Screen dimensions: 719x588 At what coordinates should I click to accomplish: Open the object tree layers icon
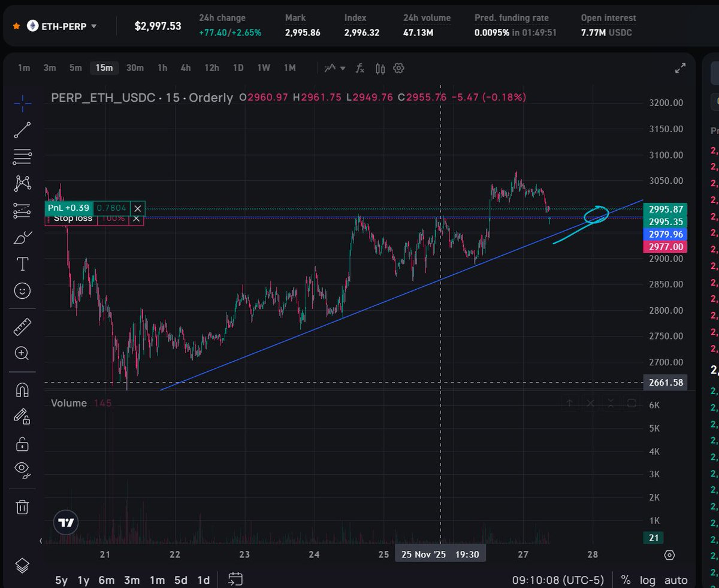pyautogui.click(x=22, y=565)
